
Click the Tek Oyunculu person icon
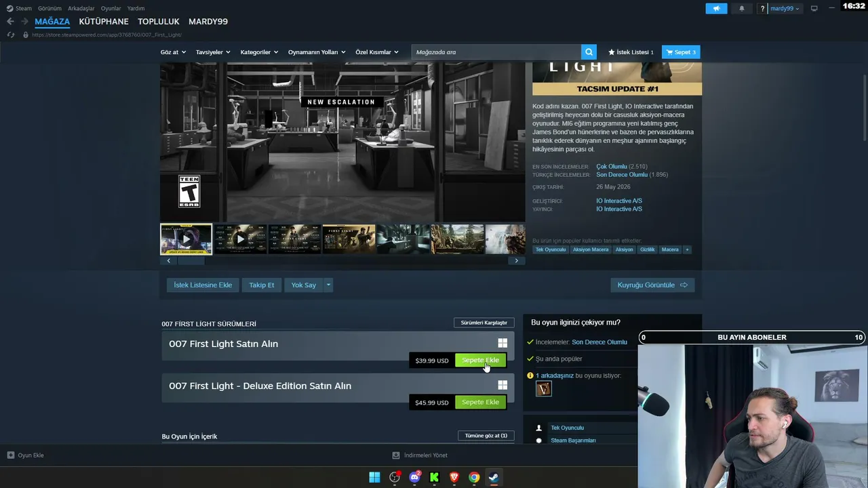(539, 428)
